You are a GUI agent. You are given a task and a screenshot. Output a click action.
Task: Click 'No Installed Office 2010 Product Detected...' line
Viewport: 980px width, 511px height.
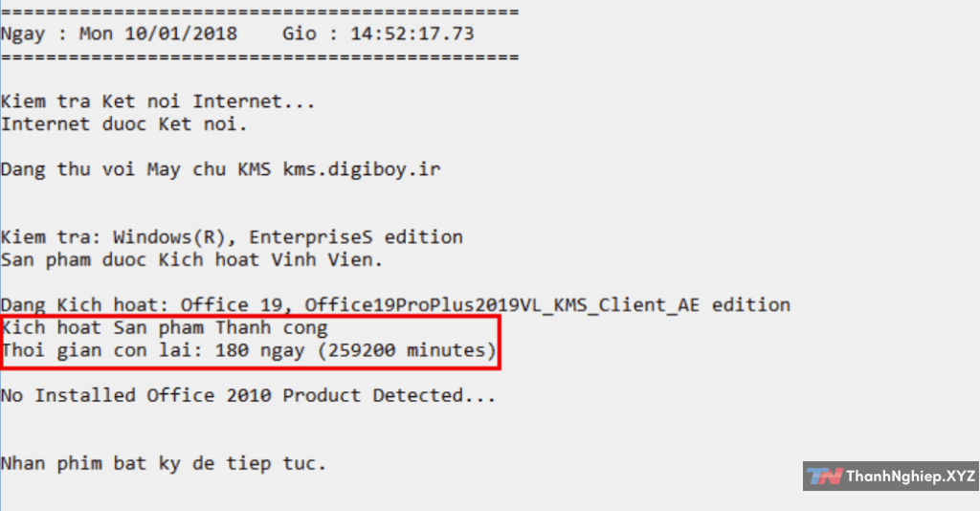[x=248, y=395]
